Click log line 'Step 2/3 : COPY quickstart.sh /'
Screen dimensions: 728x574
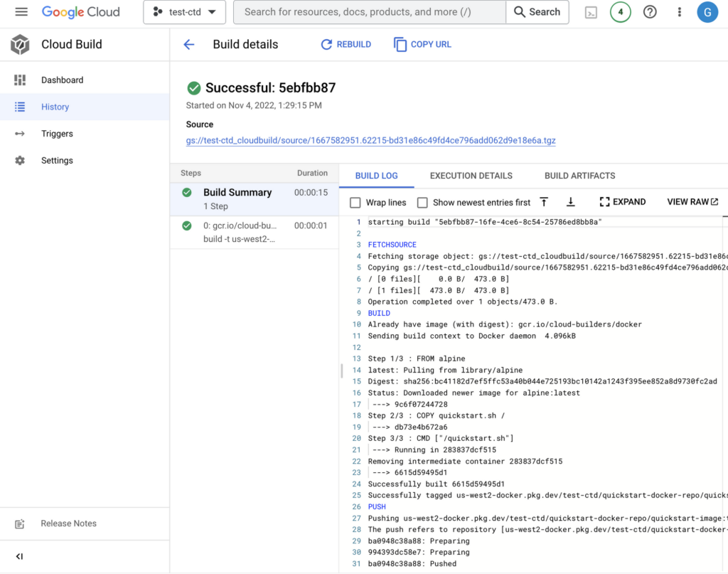click(436, 415)
